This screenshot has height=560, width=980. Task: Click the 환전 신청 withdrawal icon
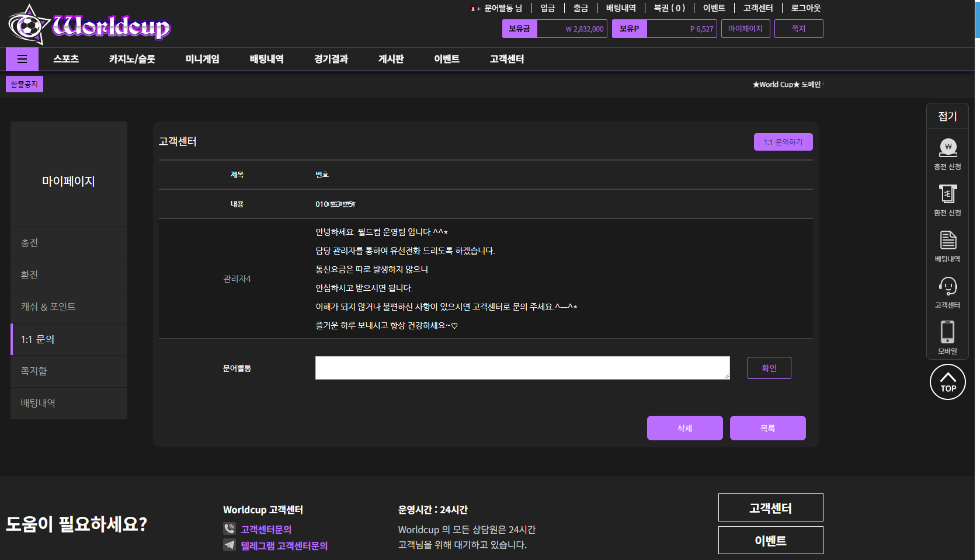tap(947, 194)
